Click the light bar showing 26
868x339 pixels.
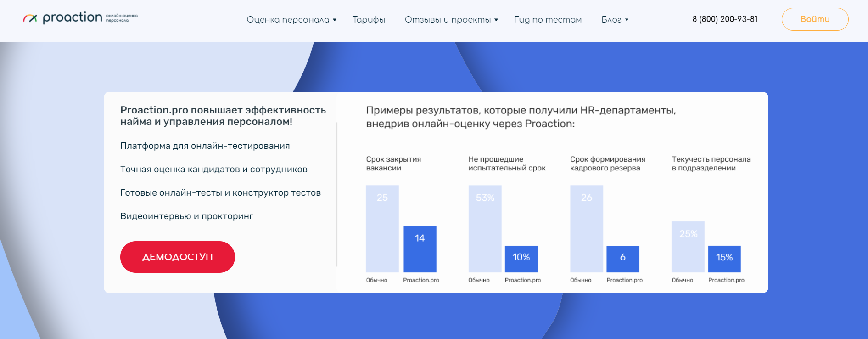[587, 229]
